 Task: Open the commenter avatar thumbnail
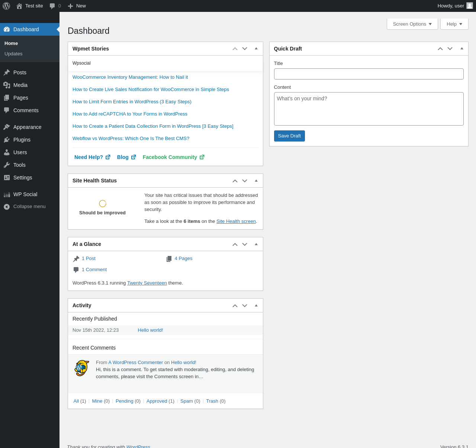click(x=82, y=368)
